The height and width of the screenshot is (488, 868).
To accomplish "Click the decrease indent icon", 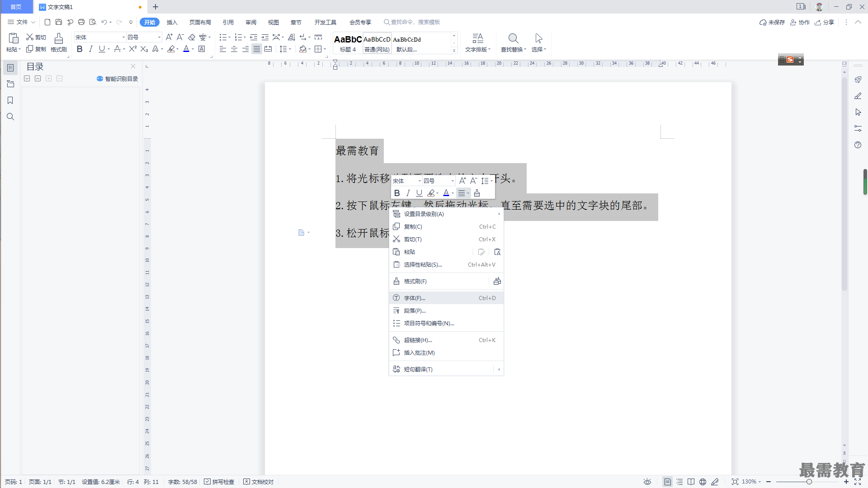I will coord(254,37).
